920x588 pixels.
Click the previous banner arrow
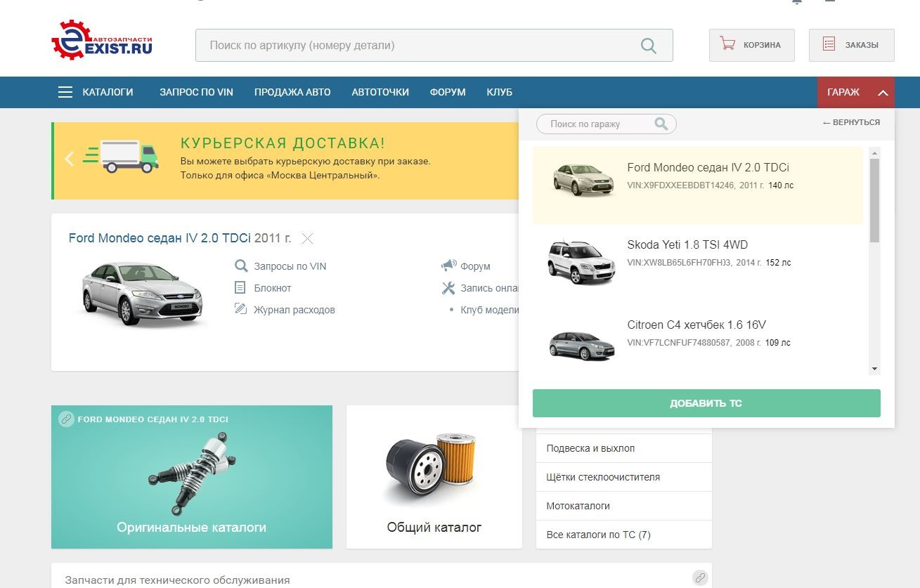pos(69,159)
